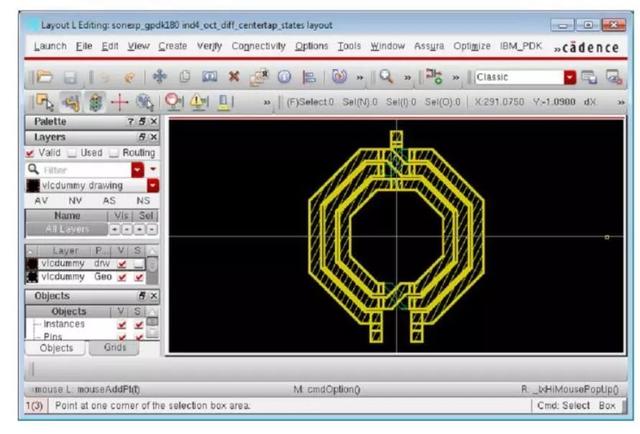Switch to the Grids tab
This screenshot has height=434, width=640.
pyautogui.click(x=115, y=347)
